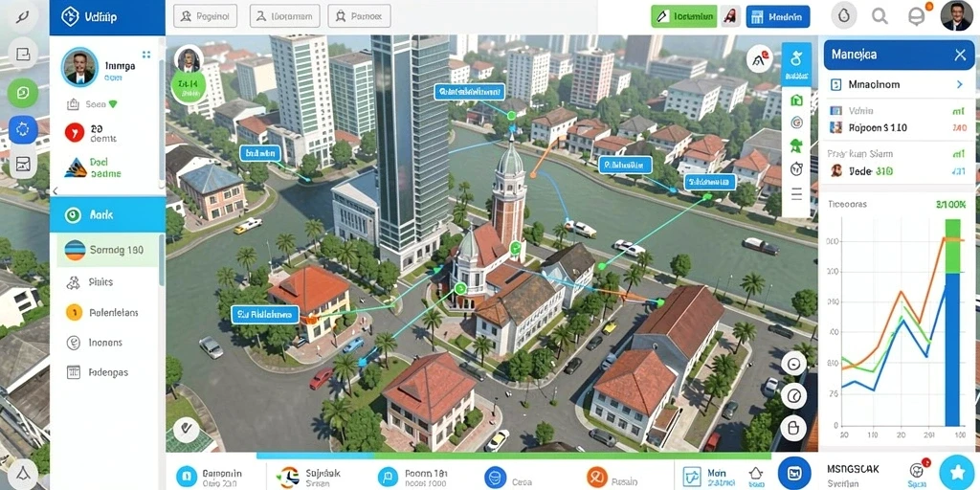Click the tall blue bar in chart
Viewport: 980px width, 490px height.
click(x=952, y=349)
